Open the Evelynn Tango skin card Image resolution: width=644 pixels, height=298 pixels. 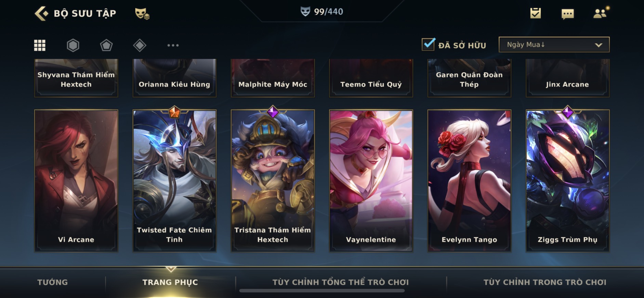tap(469, 181)
